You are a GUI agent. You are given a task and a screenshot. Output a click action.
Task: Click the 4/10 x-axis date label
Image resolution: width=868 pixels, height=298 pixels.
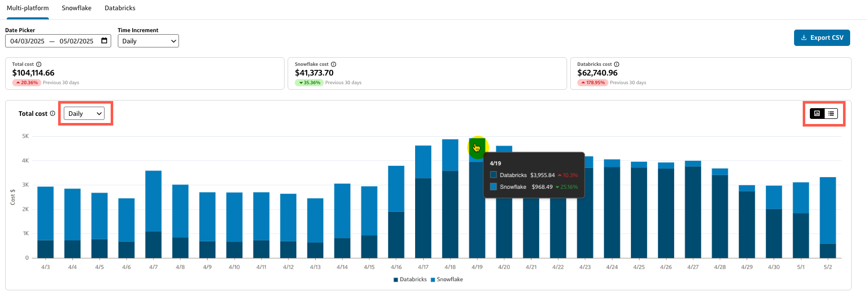(x=234, y=267)
